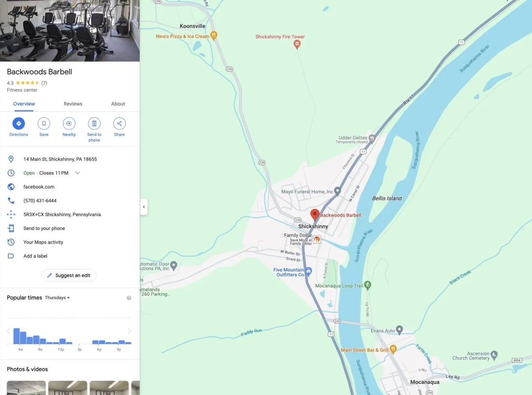Click the Family Dollar map marker
Viewport: 532px width, 395px height.
point(317,239)
